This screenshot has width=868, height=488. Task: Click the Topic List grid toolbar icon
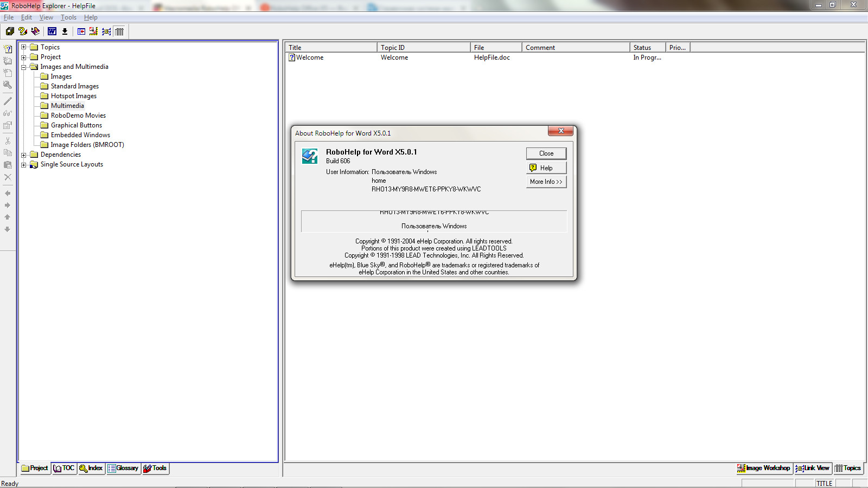(119, 31)
